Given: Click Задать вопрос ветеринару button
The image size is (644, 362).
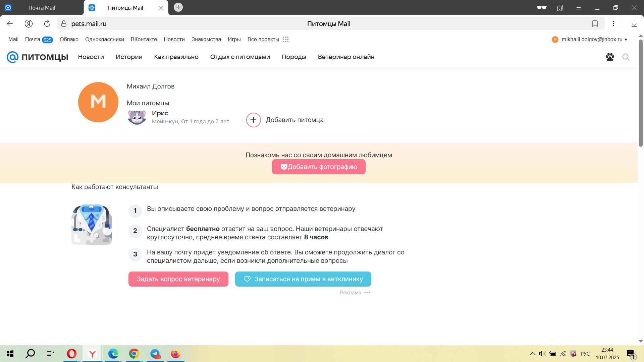Looking at the screenshot, I should (178, 279).
